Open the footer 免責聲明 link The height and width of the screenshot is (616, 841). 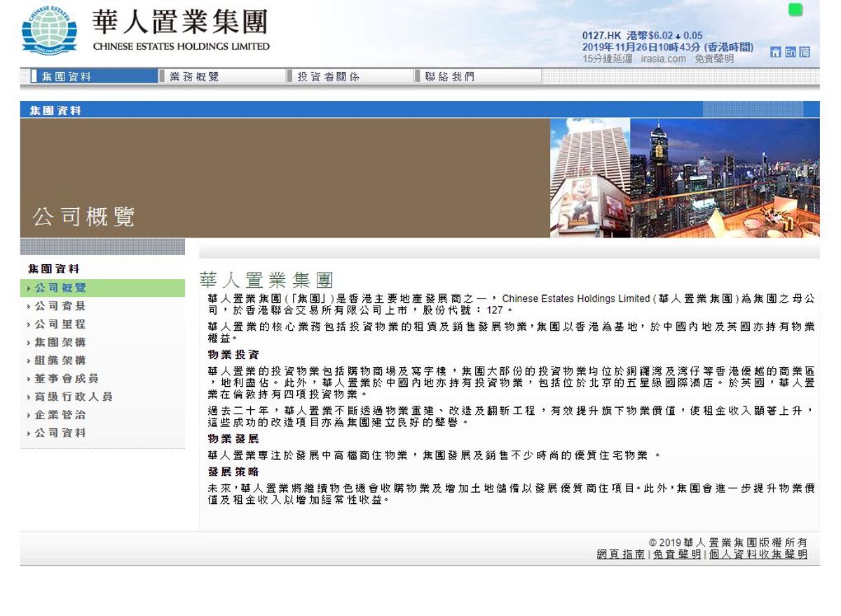click(x=677, y=554)
